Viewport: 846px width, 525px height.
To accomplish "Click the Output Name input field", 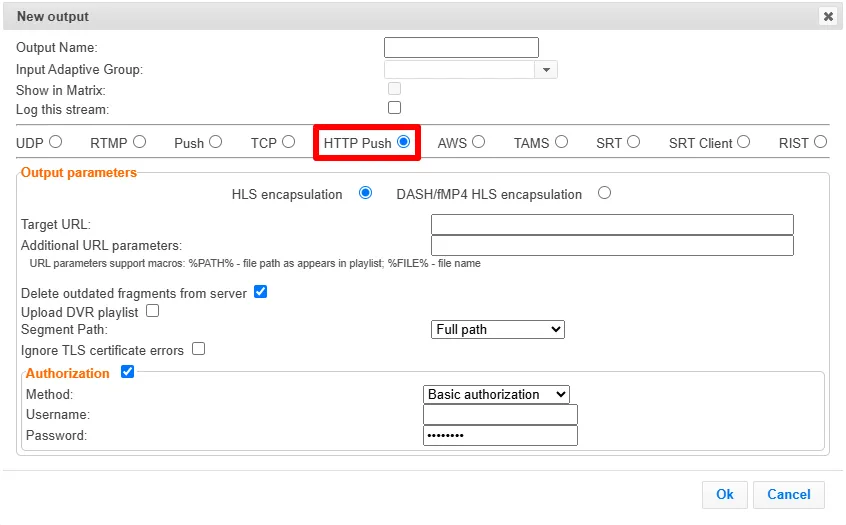I will click(x=461, y=47).
